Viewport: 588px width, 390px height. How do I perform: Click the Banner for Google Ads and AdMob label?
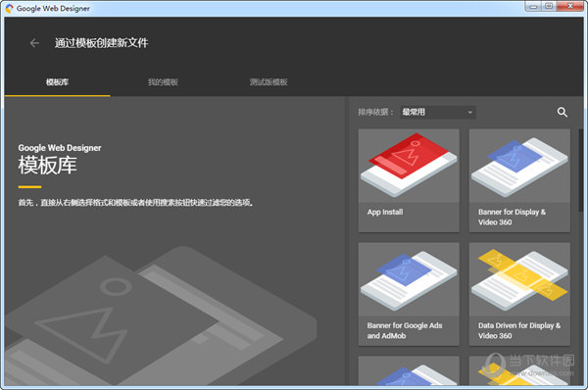pos(405,331)
